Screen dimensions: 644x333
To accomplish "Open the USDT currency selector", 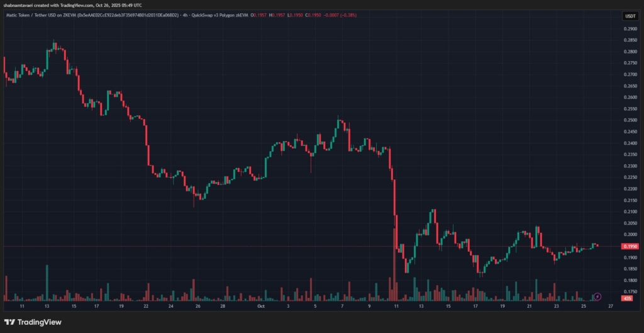I will click(630, 16).
